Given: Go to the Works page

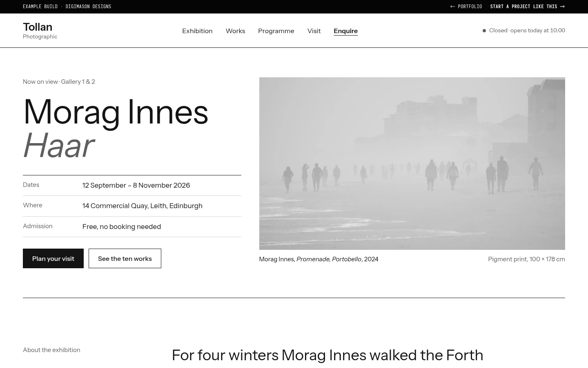Looking at the screenshot, I should tap(235, 31).
